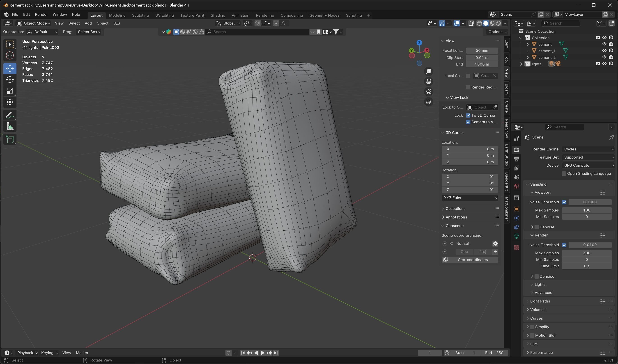Hide cement object in outliner
This screenshot has height=364, width=618.
604,44
